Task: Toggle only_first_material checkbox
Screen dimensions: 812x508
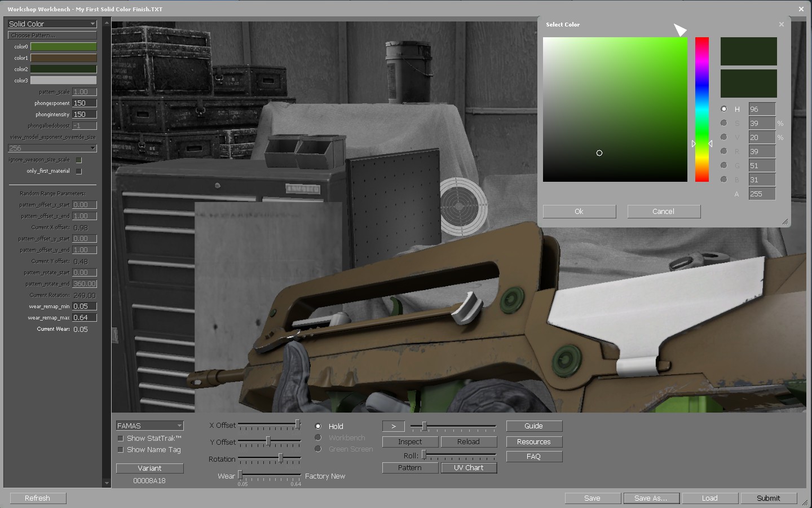Action: pyautogui.click(x=79, y=171)
